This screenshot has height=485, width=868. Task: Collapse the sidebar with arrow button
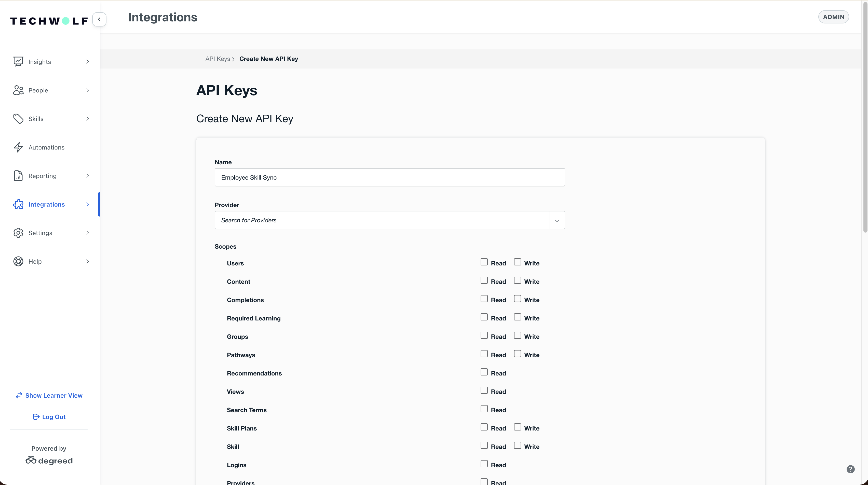point(99,19)
